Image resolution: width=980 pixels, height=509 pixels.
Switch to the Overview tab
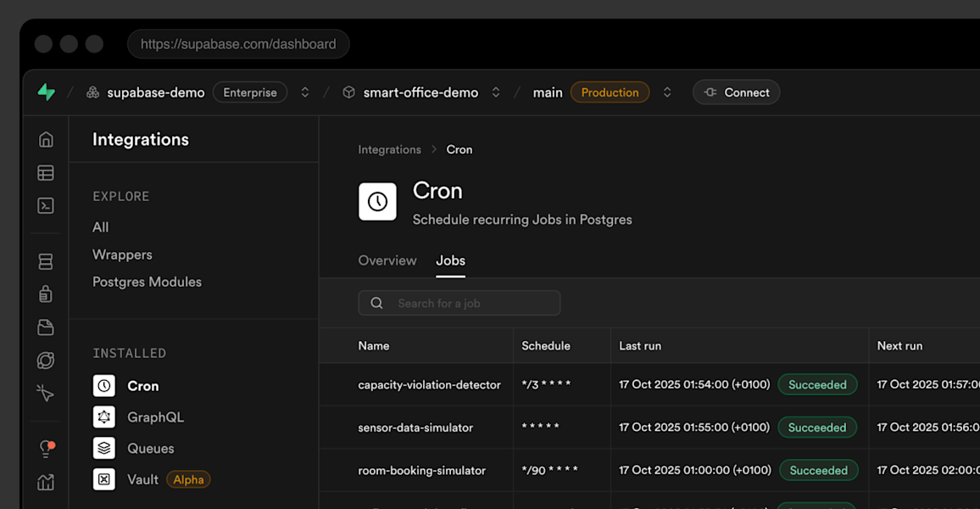tap(387, 260)
